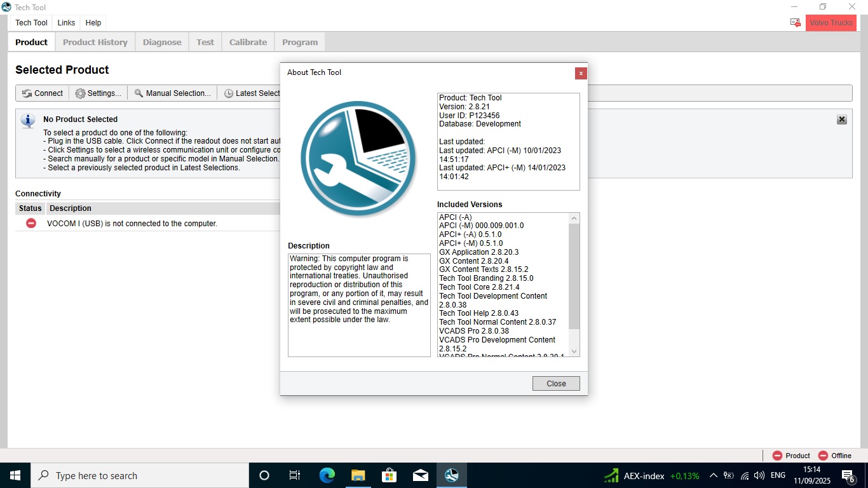
Task: Click the VOCOM I not connected status icon
Action: tap(31, 223)
